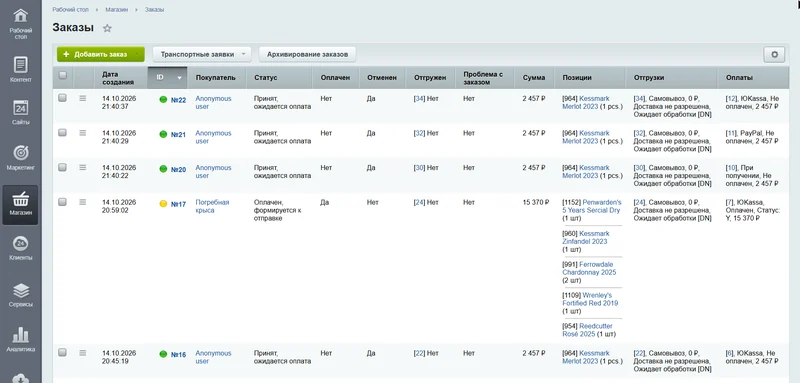800x383 pixels.
Task: Open row actions menu for order №22
Action: coord(83,98)
